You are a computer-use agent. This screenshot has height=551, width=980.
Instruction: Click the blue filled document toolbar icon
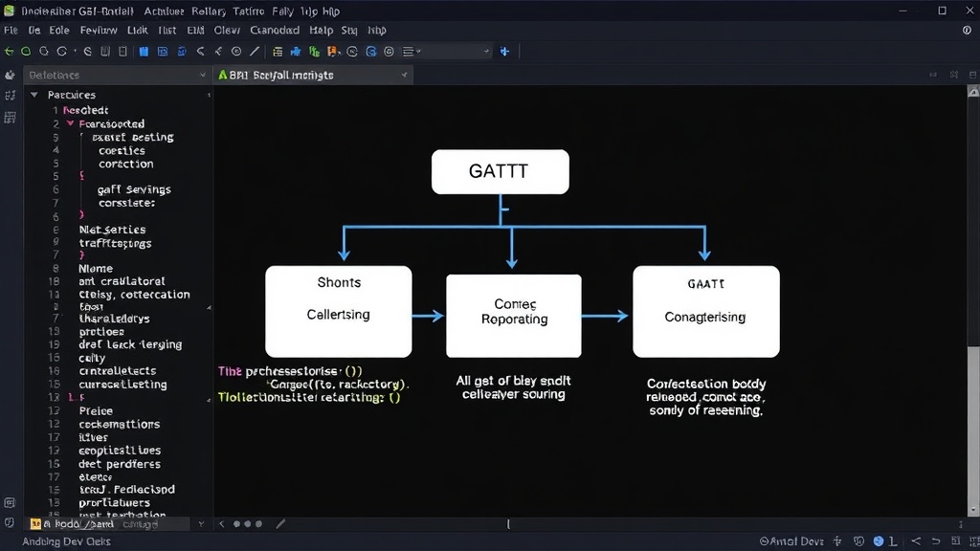144,52
